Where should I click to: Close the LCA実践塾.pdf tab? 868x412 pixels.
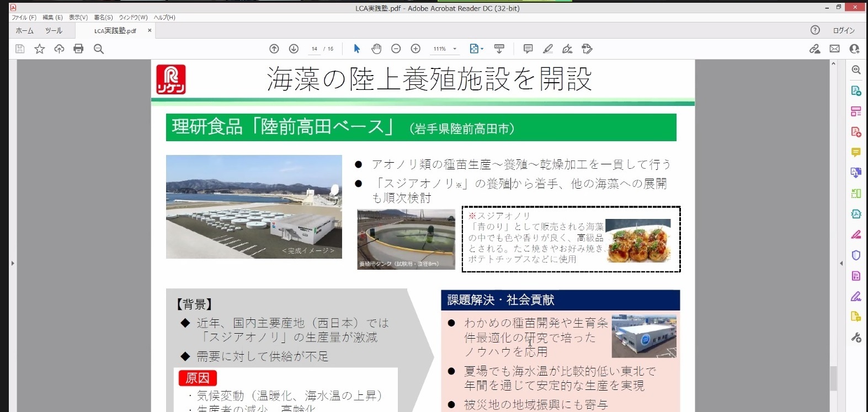[150, 30]
